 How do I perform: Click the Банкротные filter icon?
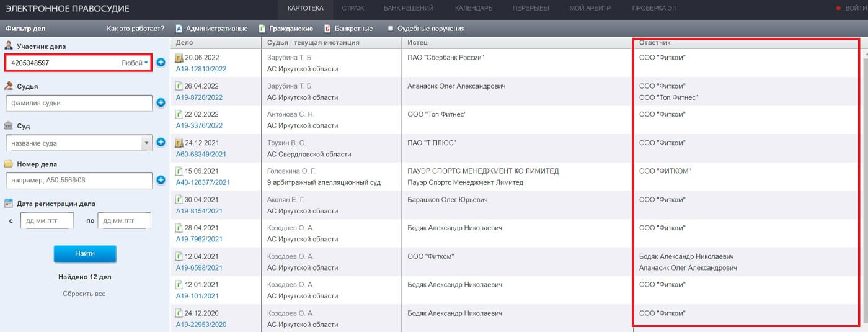pos(327,29)
